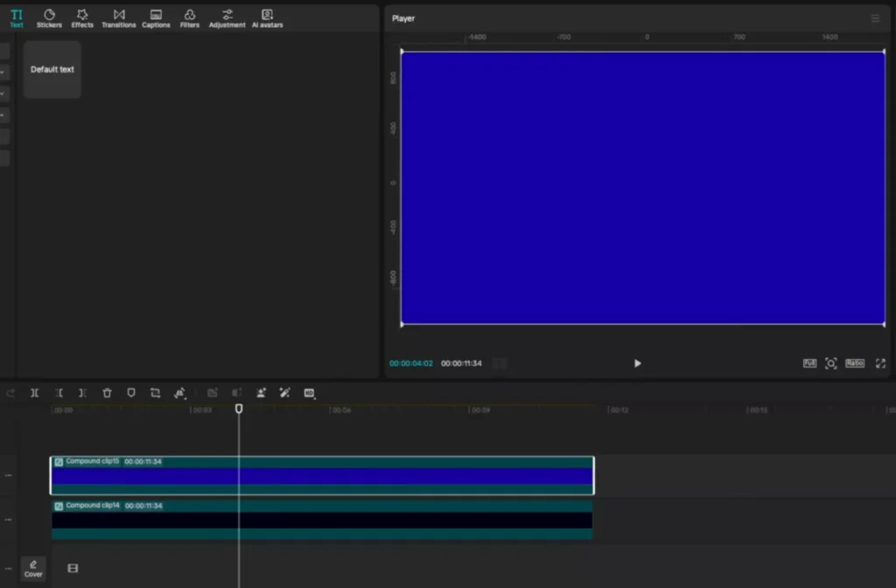Open the Ratio selector in Player
Image resolution: width=896 pixels, height=588 pixels.
854,363
